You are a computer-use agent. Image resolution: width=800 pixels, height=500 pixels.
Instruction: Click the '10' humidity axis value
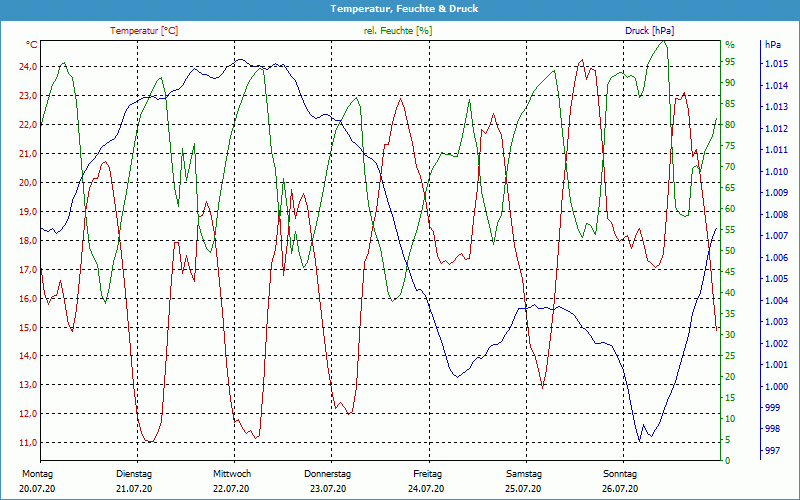tap(730, 419)
